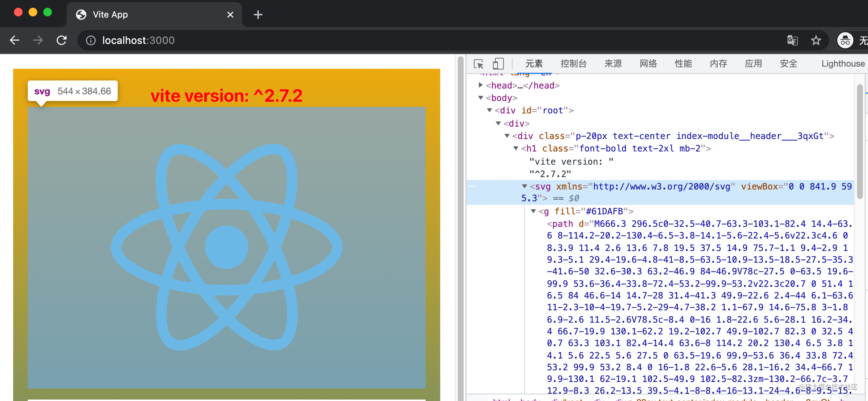The height and width of the screenshot is (401, 868).
Task: Bookmark this page with the star icon
Action: pyautogui.click(x=816, y=40)
